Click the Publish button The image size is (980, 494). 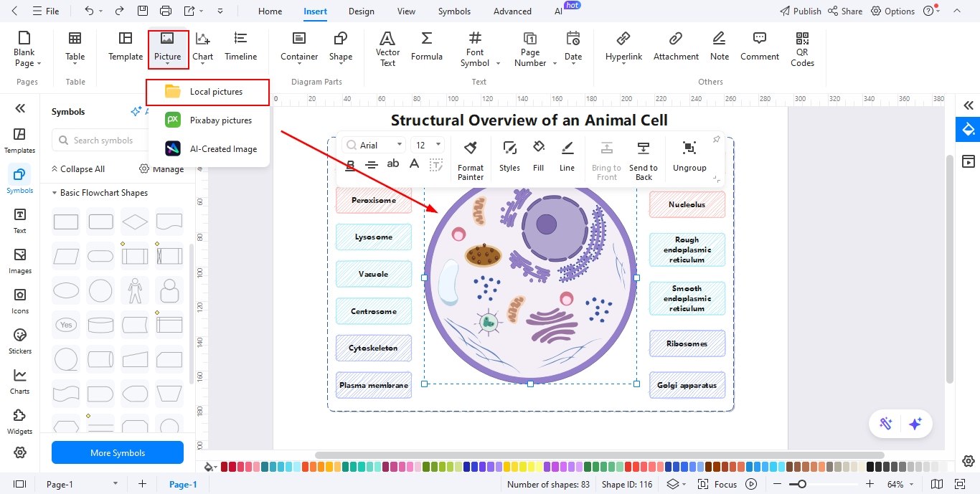click(x=800, y=11)
